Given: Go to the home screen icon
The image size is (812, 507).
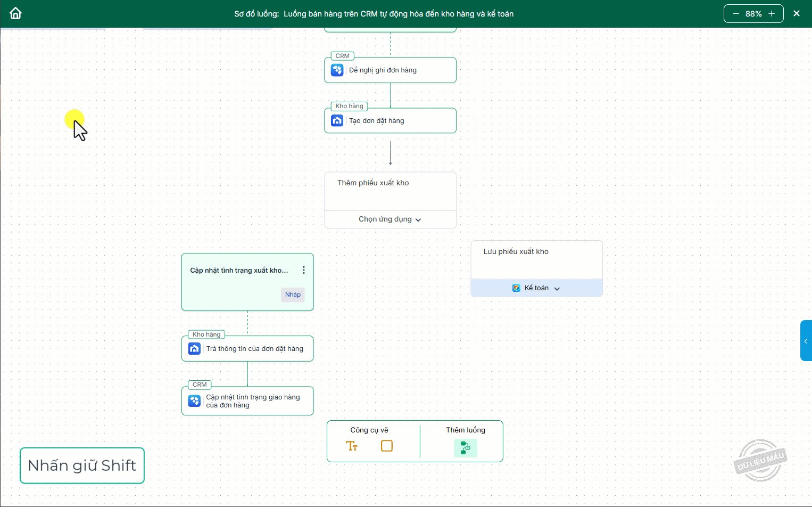Looking at the screenshot, I should click(16, 13).
